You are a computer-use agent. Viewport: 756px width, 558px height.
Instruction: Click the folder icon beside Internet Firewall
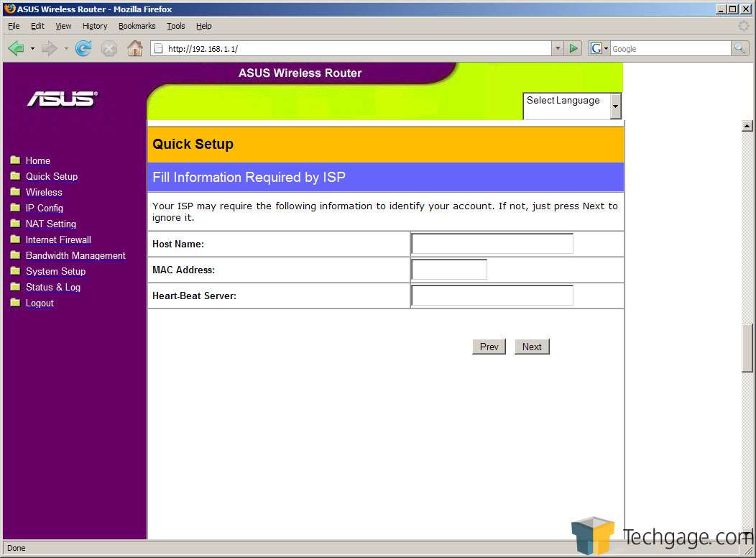(x=15, y=239)
